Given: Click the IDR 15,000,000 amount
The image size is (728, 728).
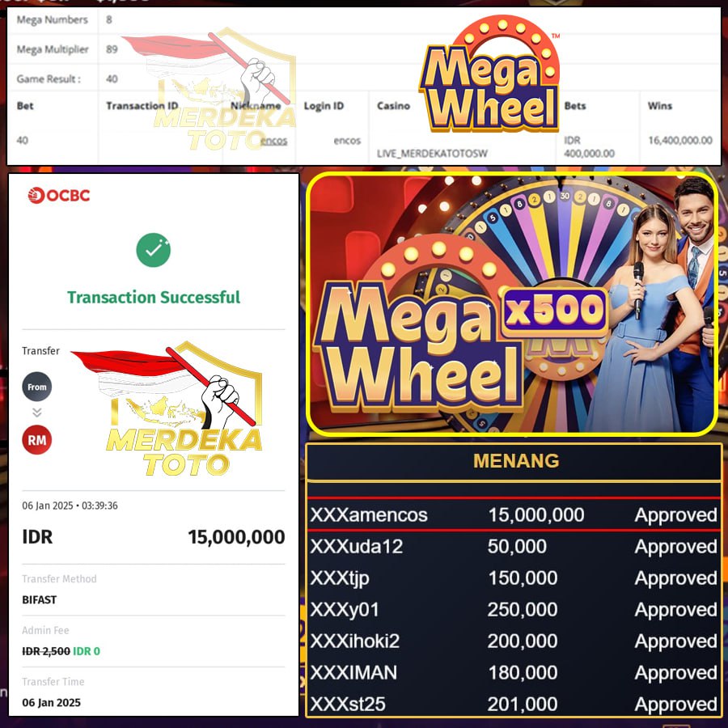Looking at the screenshot, I should pos(153,537).
